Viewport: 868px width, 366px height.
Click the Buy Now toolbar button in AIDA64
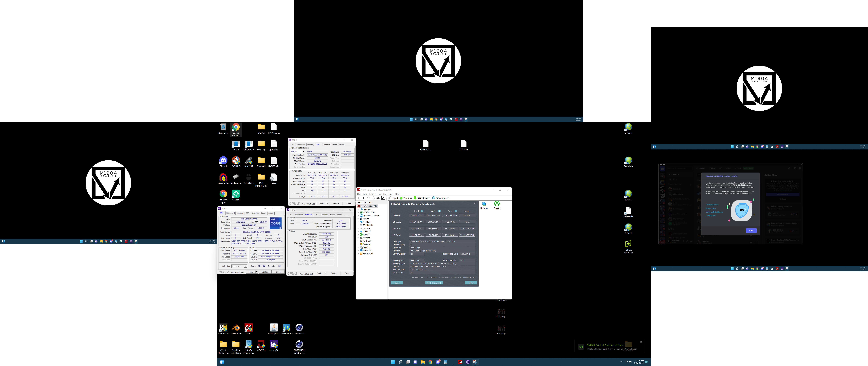click(406, 198)
